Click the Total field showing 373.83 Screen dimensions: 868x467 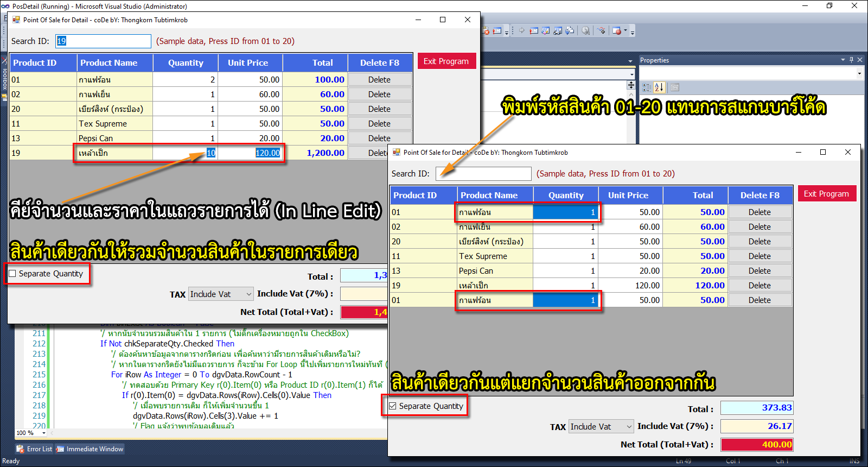coord(757,408)
